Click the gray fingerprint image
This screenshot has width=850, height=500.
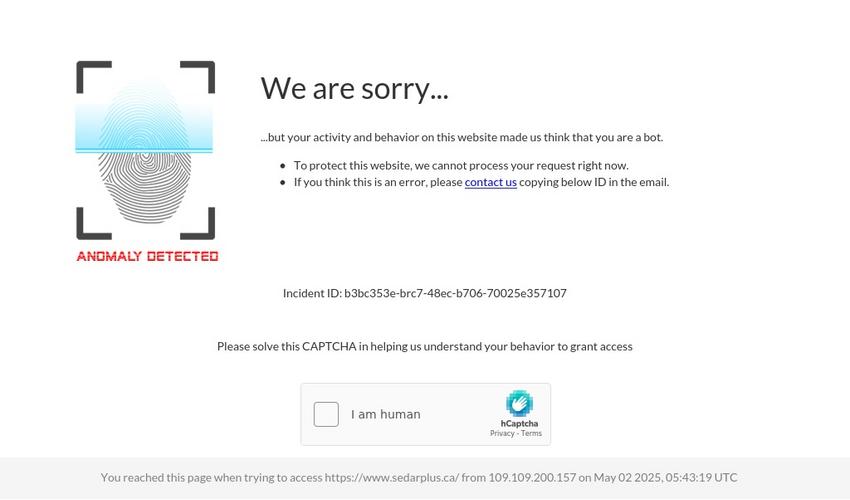[145, 187]
